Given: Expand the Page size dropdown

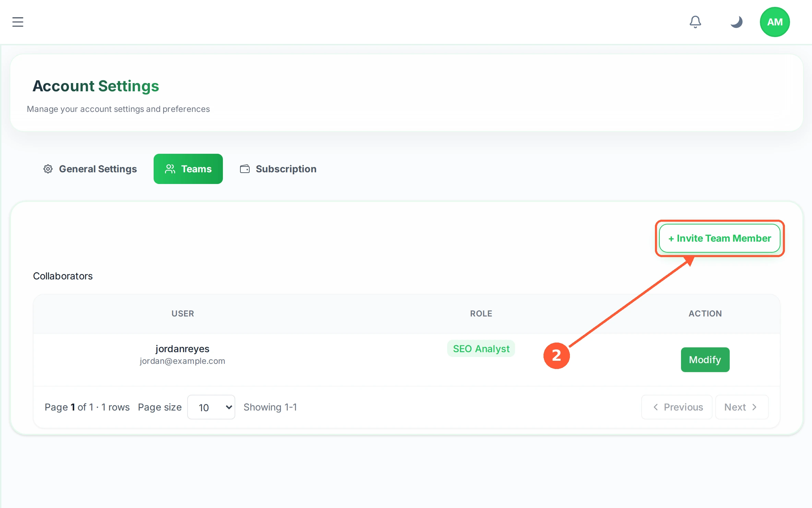Looking at the screenshot, I should tap(211, 407).
